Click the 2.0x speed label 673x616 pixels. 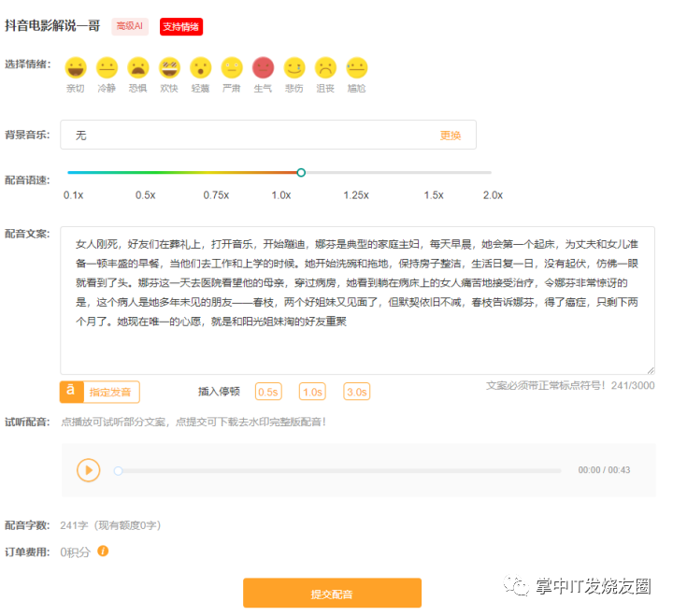point(493,195)
